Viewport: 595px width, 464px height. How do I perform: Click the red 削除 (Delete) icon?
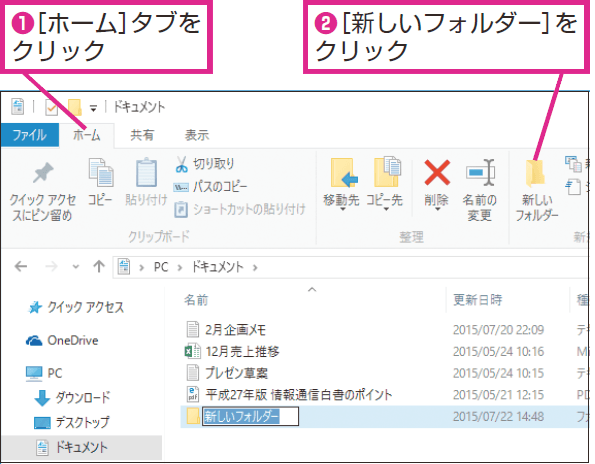click(x=437, y=172)
